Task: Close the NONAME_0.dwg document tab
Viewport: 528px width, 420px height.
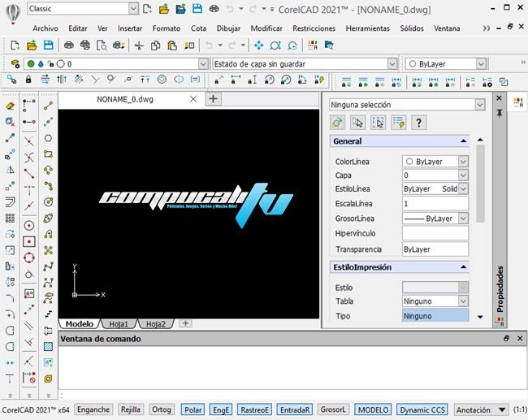Action: [193, 99]
